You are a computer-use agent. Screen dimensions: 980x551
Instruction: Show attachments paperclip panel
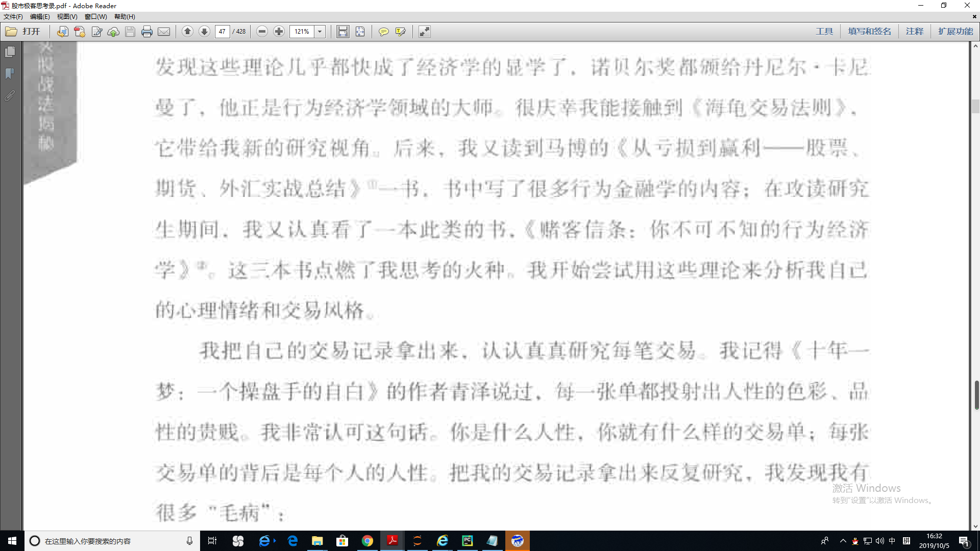click(10, 96)
